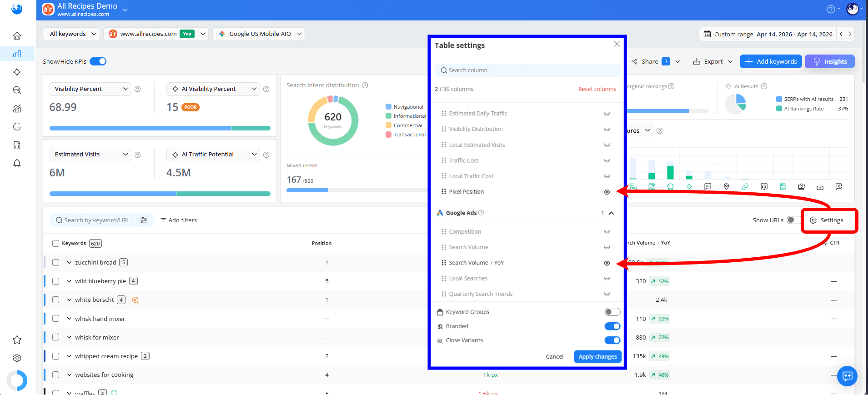
Task: Click help icon next to Visibility Percent
Action: pyautogui.click(x=138, y=89)
